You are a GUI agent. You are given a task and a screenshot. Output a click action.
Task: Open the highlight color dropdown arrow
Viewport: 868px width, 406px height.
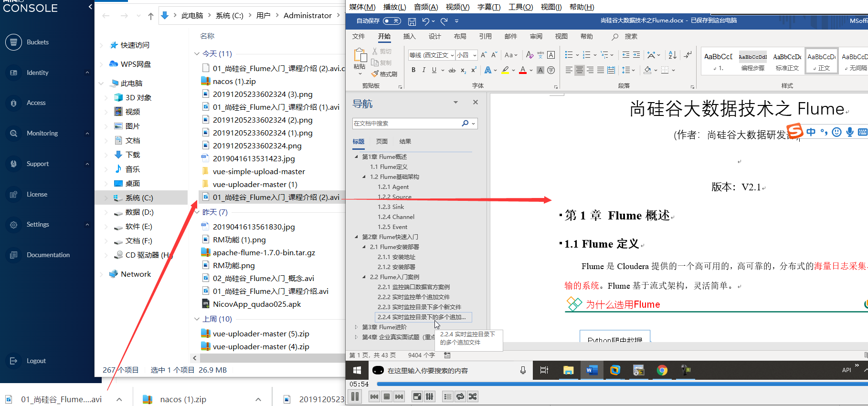(x=513, y=71)
